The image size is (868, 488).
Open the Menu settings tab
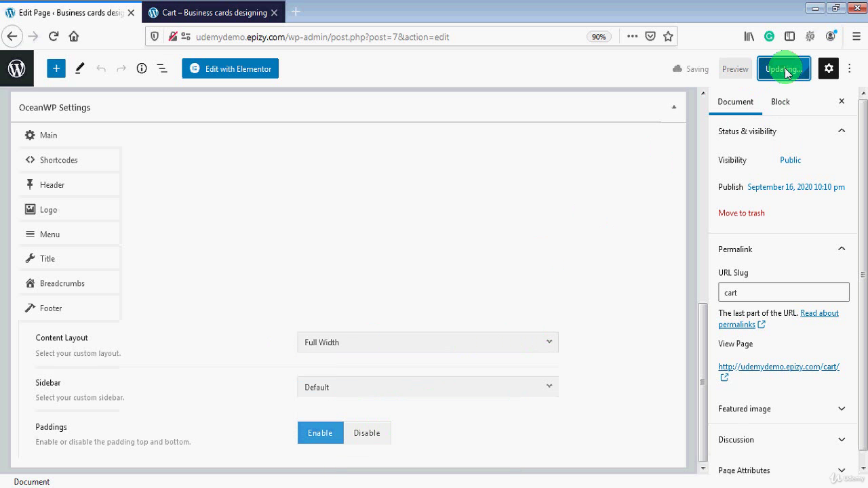(x=70, y=234)
